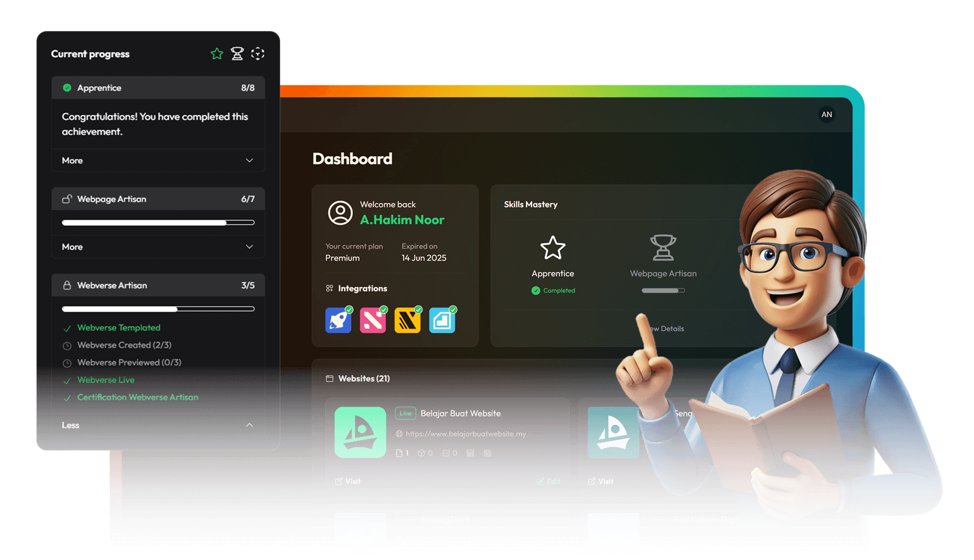
Task: Expand More under Webpage Artisan
Action: pos(158,247)
